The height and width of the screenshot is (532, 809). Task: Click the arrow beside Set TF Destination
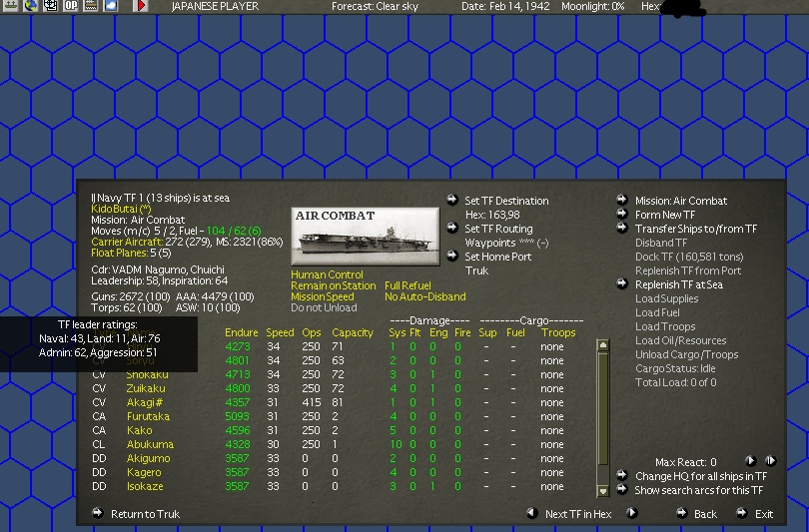point(452,200)
